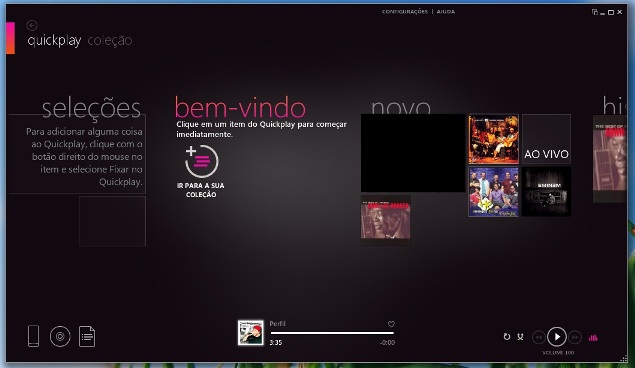The height and width of the screenshot is (368, 635).
Task: Click the heart rating icon
Action: click(x=391, y=324)
